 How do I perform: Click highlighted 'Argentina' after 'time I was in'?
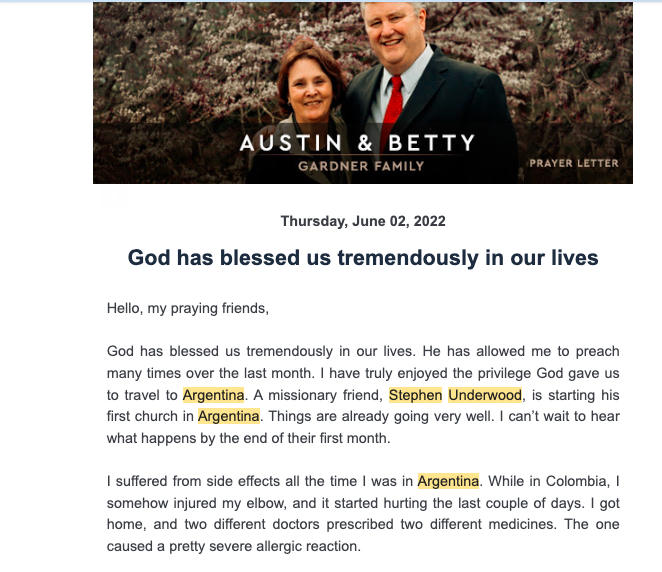coord(448,481)
